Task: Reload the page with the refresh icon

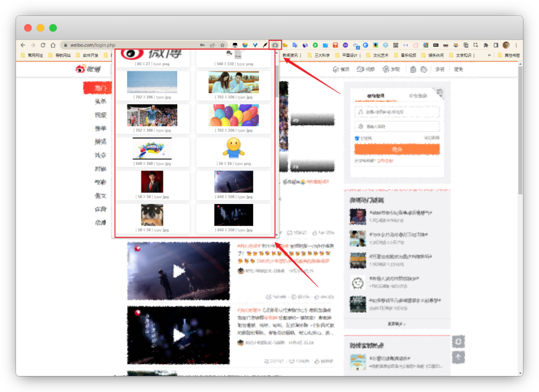Action: [x=43, y=45]
